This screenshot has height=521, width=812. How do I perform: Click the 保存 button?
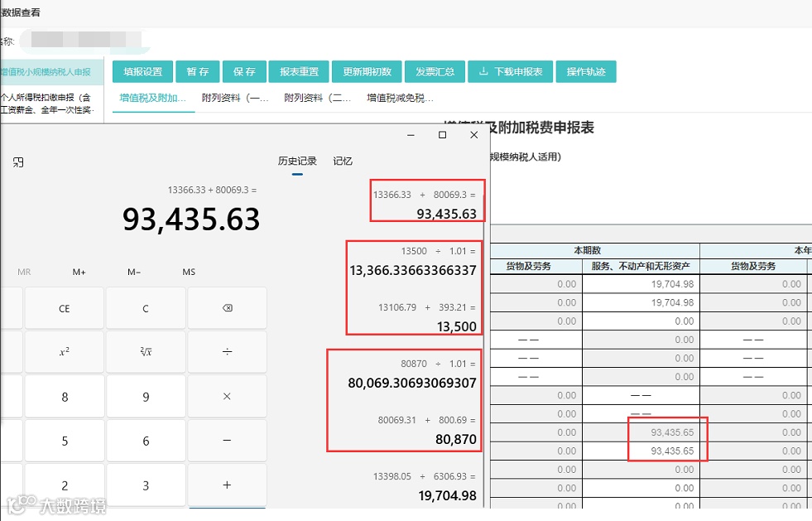point(244,71)
